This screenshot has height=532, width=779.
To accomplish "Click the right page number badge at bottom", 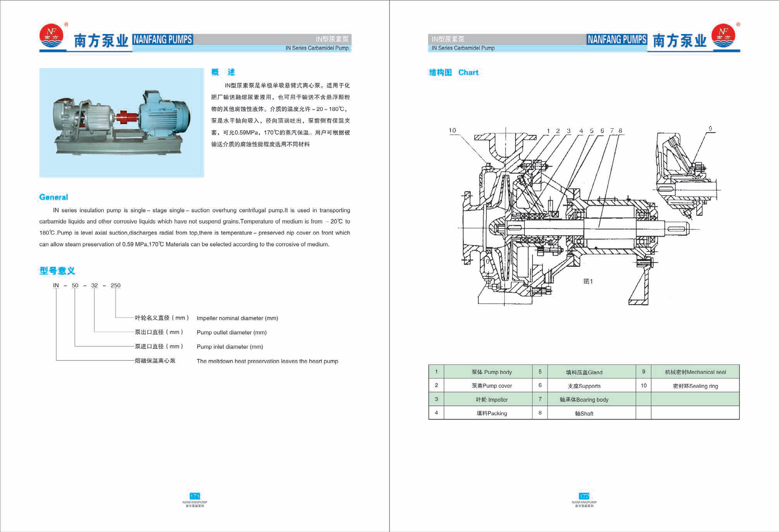I will pos(584,496).
